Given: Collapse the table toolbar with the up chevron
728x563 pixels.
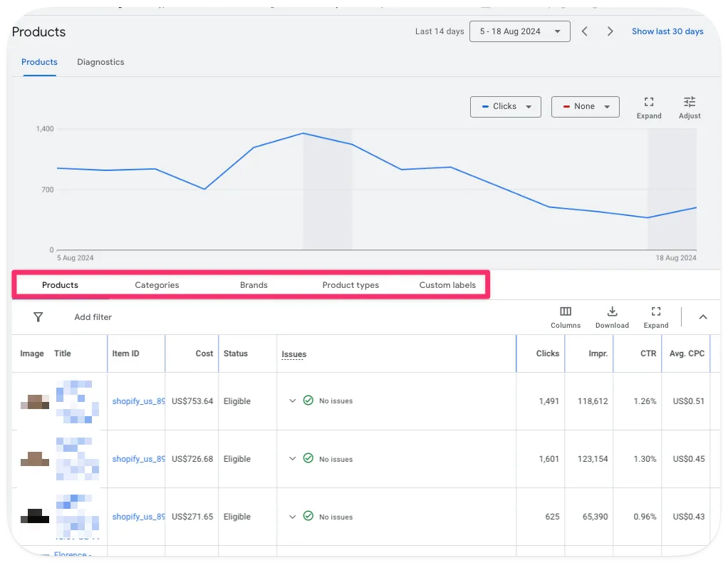Looking at the screenshot, I should (703, 317).
